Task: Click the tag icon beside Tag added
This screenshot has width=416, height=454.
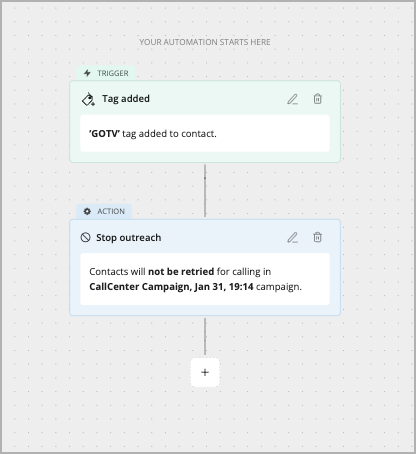Action: 88,99
